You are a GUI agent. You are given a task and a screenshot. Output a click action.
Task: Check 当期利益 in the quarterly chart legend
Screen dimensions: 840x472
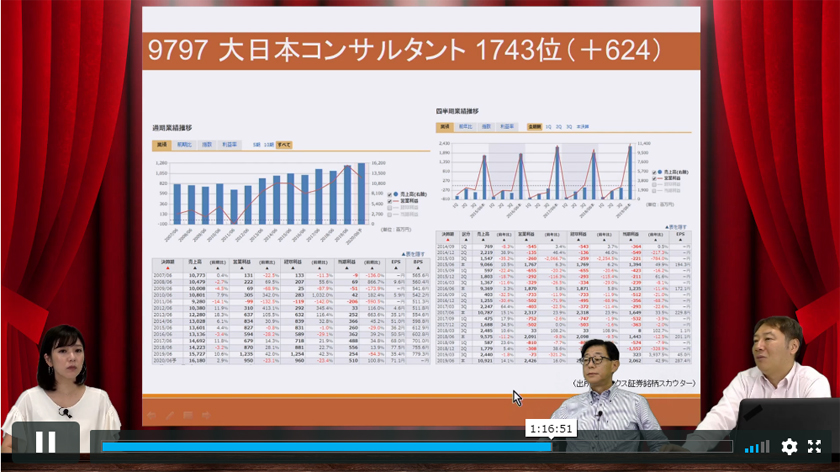(x=654, y=191)
